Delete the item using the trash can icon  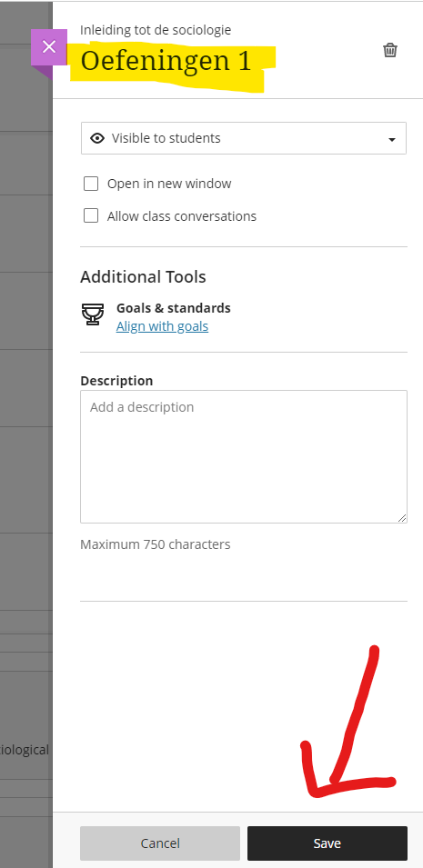(x=390, y=50)
